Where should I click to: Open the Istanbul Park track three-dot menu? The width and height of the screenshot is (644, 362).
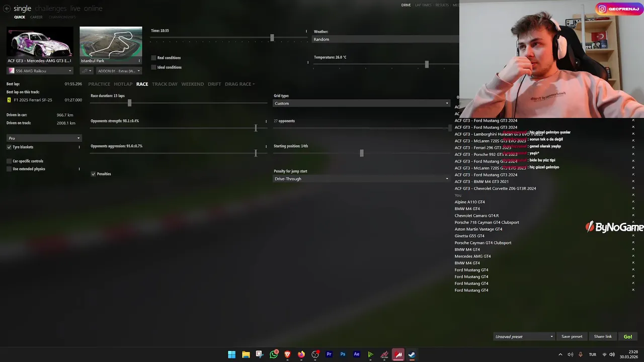tap(139, 61)
